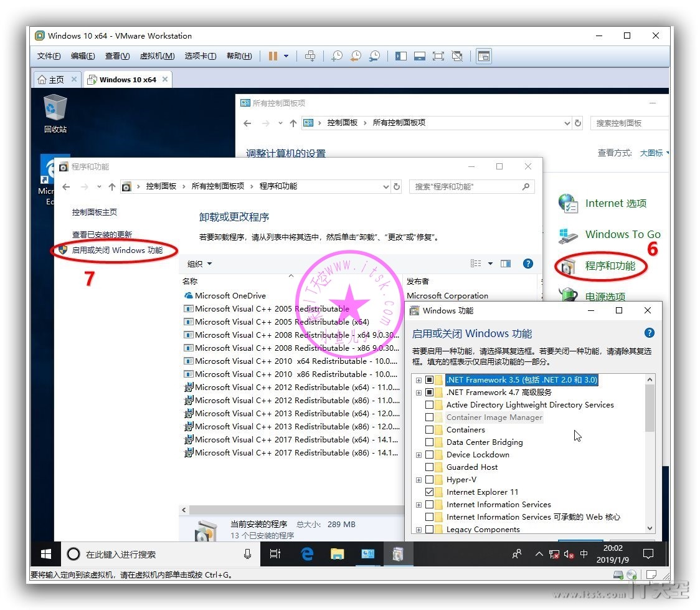This screenshot has height=610, width=700.
Task: Check the Device Lockdown checkbox
Action: coord(430,455)
